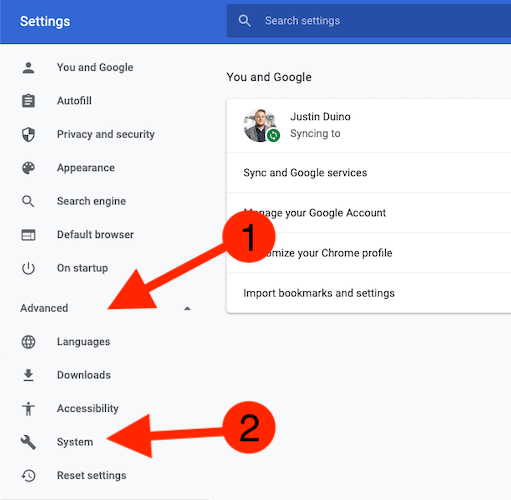
Task: Click the wrench icon beside System
Action: pos(28,442)
